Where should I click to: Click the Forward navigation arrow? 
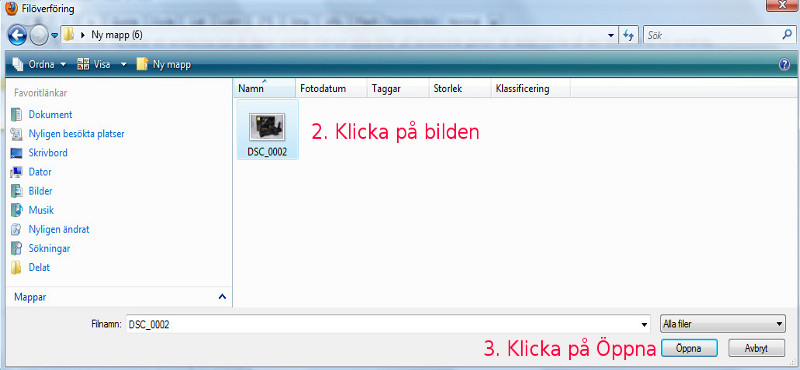39,35
